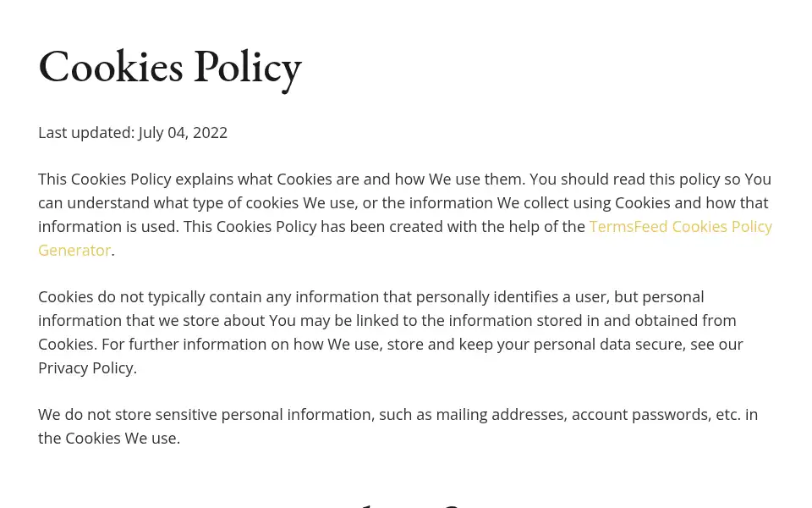Click the phrase "mailing addresses"
Image resolution: width=812 pixels, height=508 pixels.
(502, 415)
